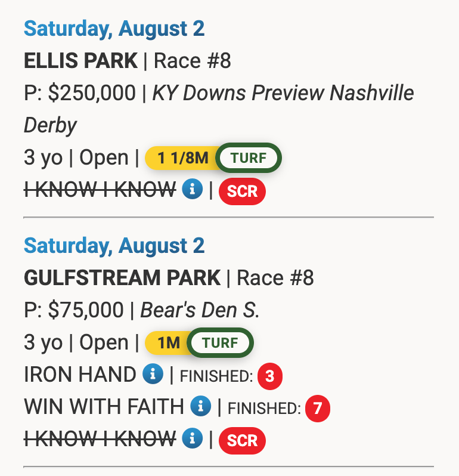Screen dimensions: 459x476
Task: Click the ELLIS PARK track name
Action: coord(80,60)
